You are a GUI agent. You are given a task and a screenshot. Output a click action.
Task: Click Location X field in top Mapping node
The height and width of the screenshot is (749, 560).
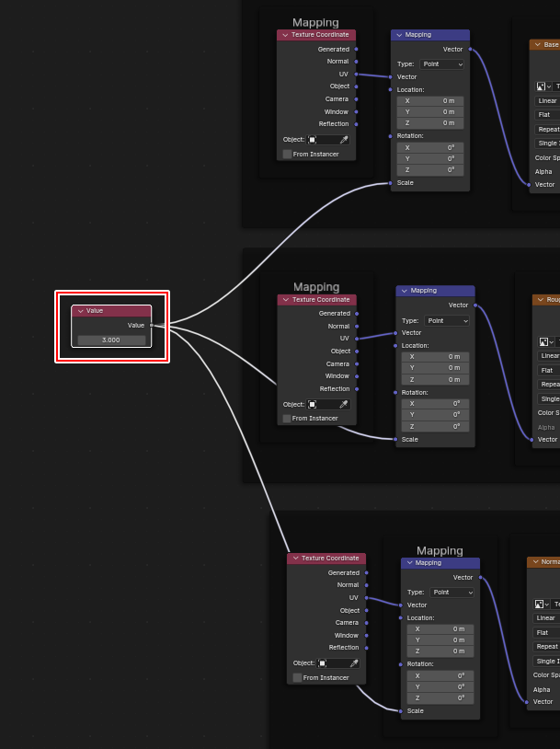(430, 100)
